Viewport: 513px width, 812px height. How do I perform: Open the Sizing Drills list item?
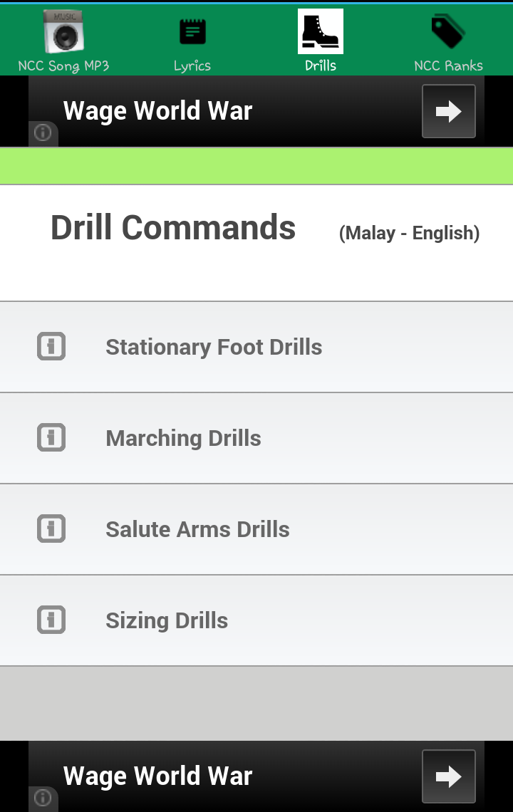256,620
